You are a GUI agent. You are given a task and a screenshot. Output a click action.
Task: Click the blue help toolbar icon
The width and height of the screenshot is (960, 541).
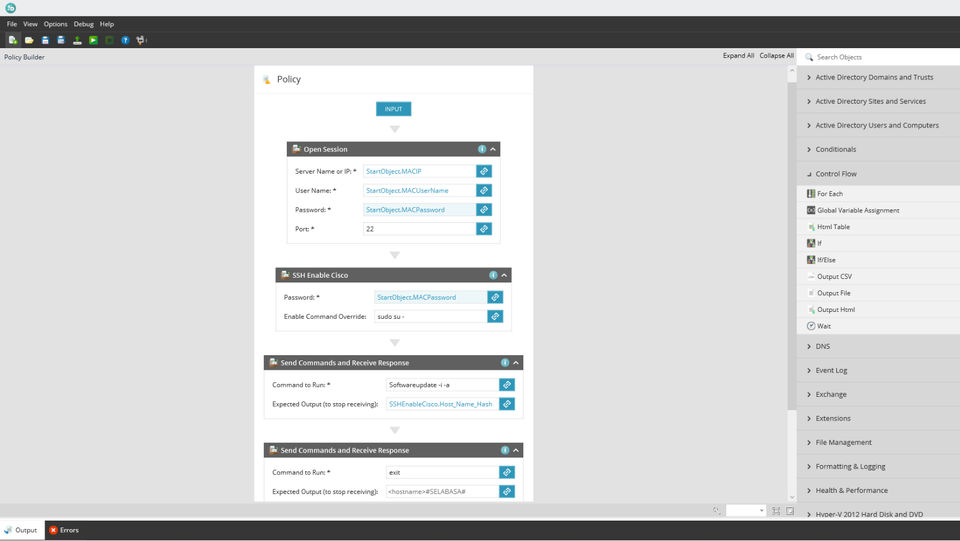[x=125, y=40]
